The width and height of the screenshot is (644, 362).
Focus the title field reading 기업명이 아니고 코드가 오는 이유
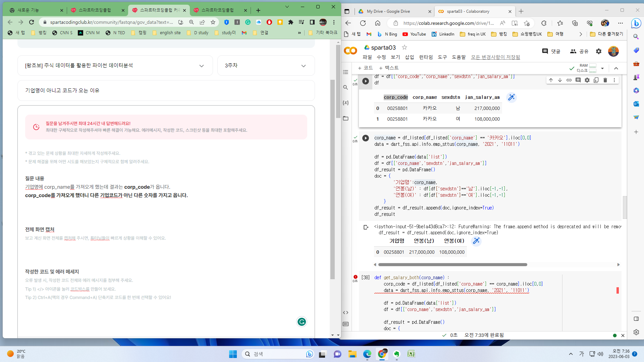pos(166,90)
